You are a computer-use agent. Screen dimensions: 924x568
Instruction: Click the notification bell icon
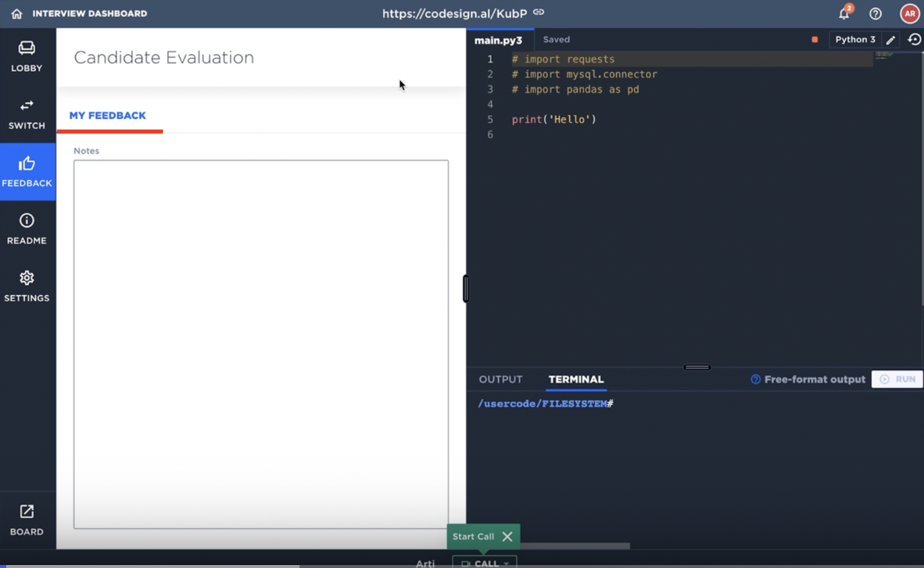844,13
